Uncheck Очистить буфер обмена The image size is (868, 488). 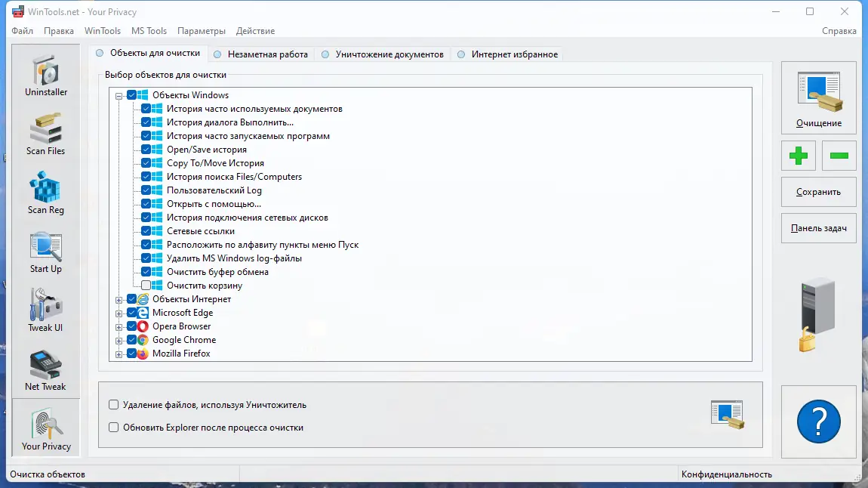pyautogui.click(x=146, y=272)
